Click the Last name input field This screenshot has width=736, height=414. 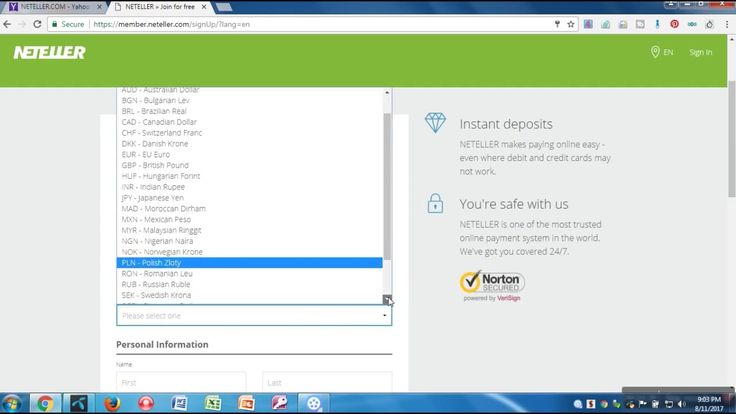(x=327, y=382)
